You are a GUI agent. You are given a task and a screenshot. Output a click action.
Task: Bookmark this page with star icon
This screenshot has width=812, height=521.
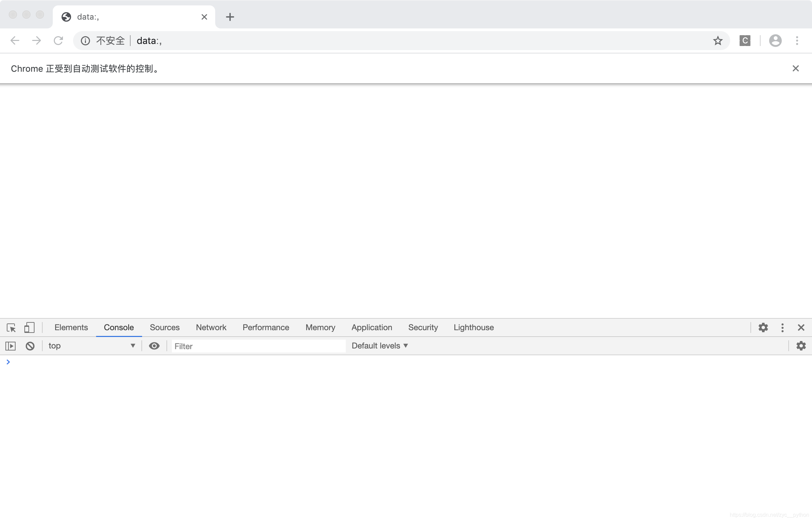718,41
